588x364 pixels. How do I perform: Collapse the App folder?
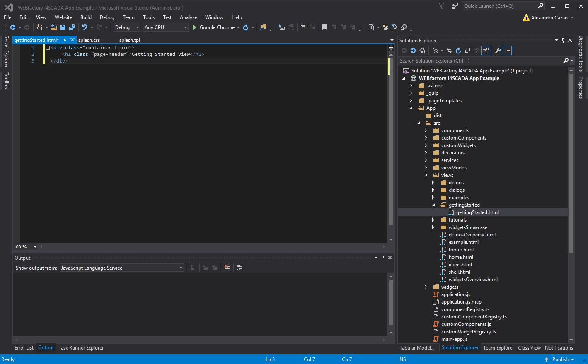click(x=411, y=108)
